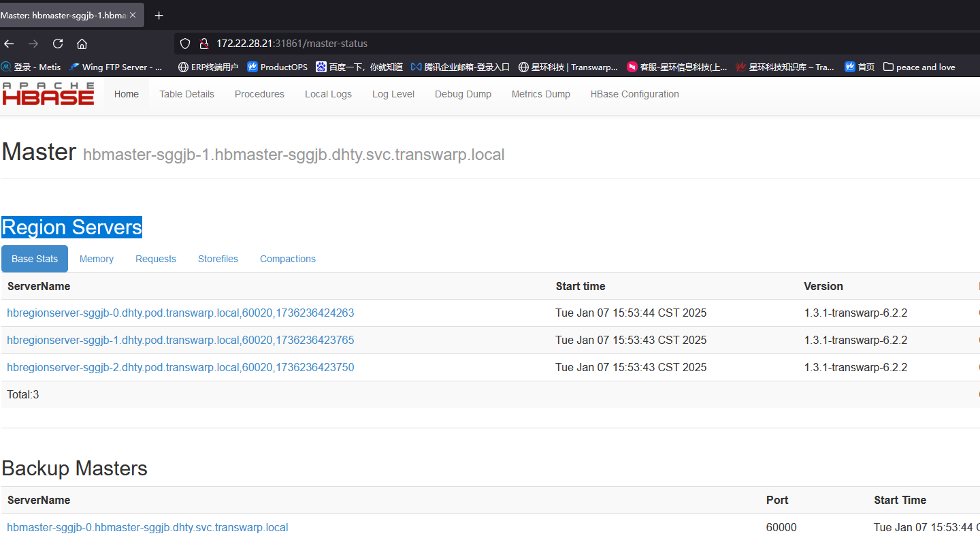Click the Apache HBase logo
This screenshot has height=538, width=980.
pos(48,93)
